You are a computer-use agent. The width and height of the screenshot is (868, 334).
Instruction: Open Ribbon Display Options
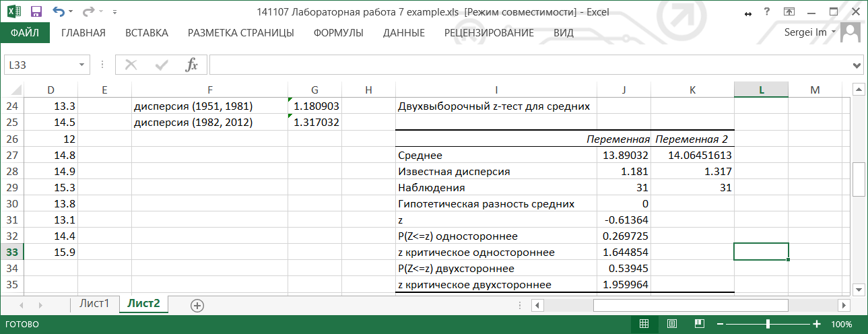[x=789, y=11]
